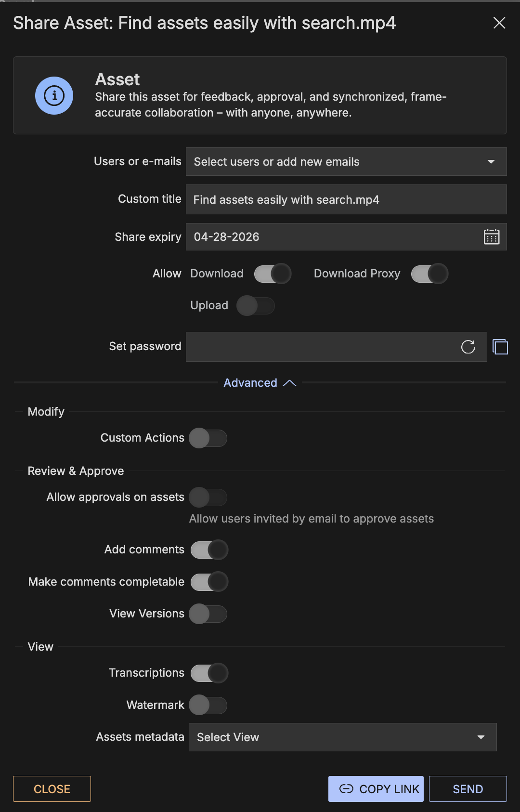Enable the Watermark switch
This screenshot has width=520, height=812.
click(x=208, y=706)
